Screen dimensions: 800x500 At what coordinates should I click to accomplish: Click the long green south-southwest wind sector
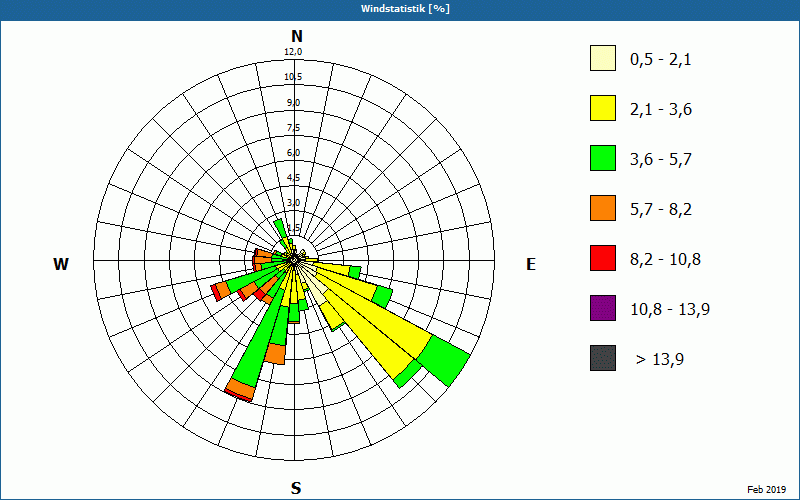[258, 342]
